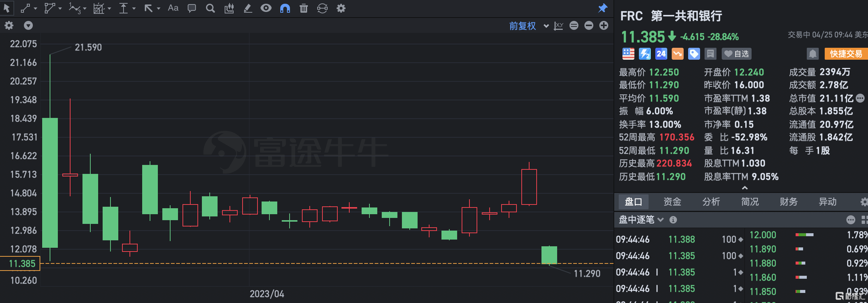Select the vertical range measure tool
This screenshot has width=868, height=303.
pos(124,8)
